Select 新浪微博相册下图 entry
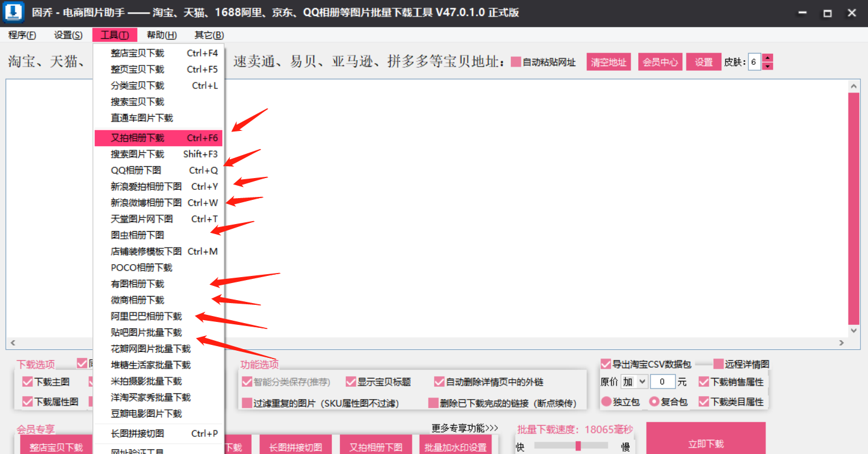The width and height of the screenshot is (868, 454). pyautogui.click(x=158, y=203)
